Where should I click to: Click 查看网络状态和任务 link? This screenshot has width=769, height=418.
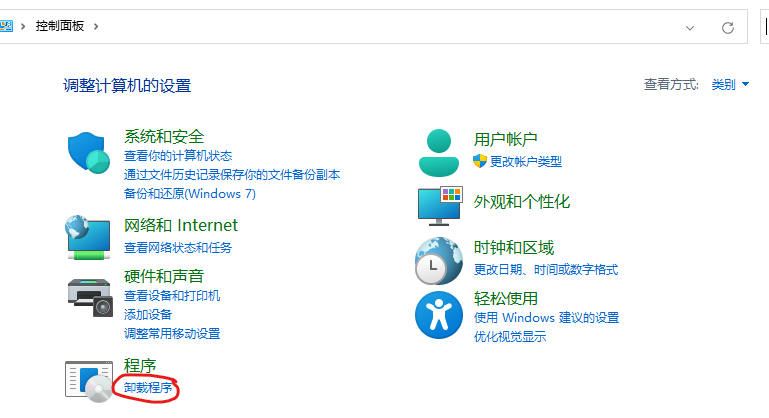[x=178, y=247]
